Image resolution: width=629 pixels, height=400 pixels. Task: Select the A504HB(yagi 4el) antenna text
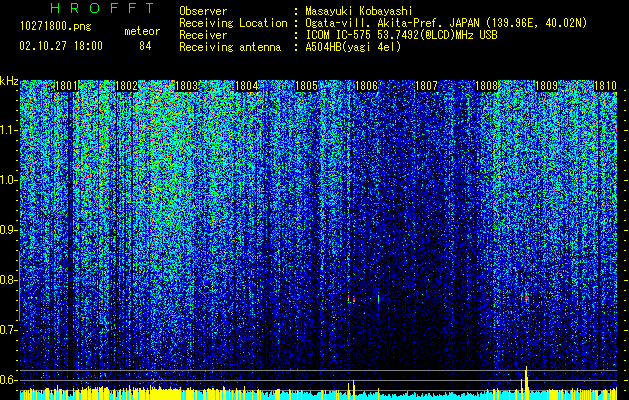(353, 47)
